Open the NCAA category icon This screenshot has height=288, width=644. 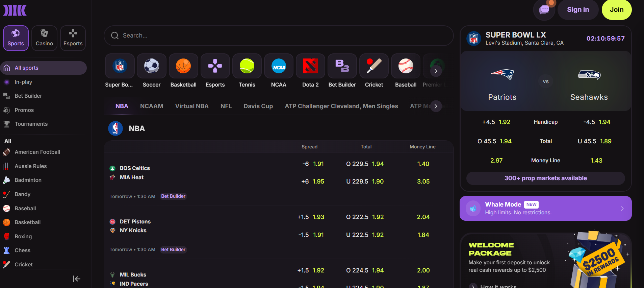[279, 66]
